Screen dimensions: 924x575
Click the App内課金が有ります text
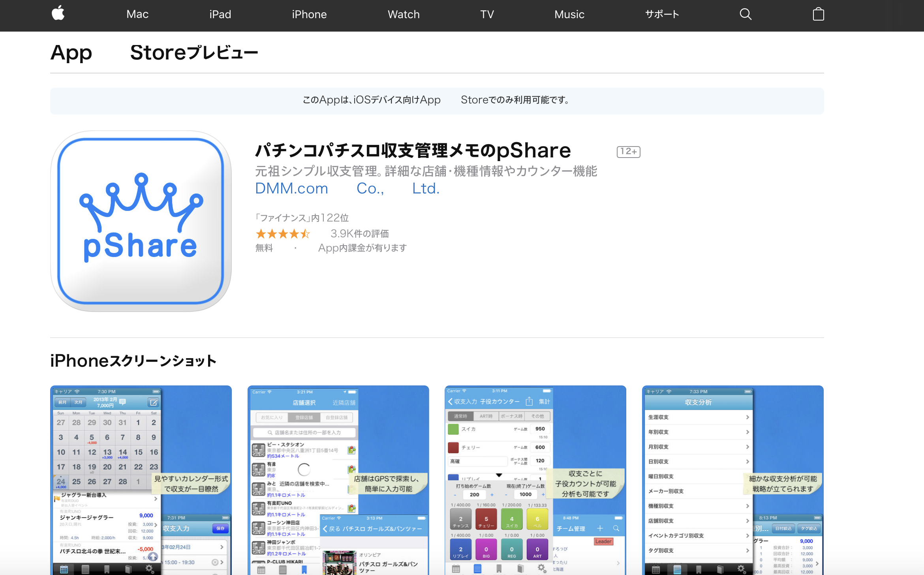pyautogui.click(x=362, y=248)
